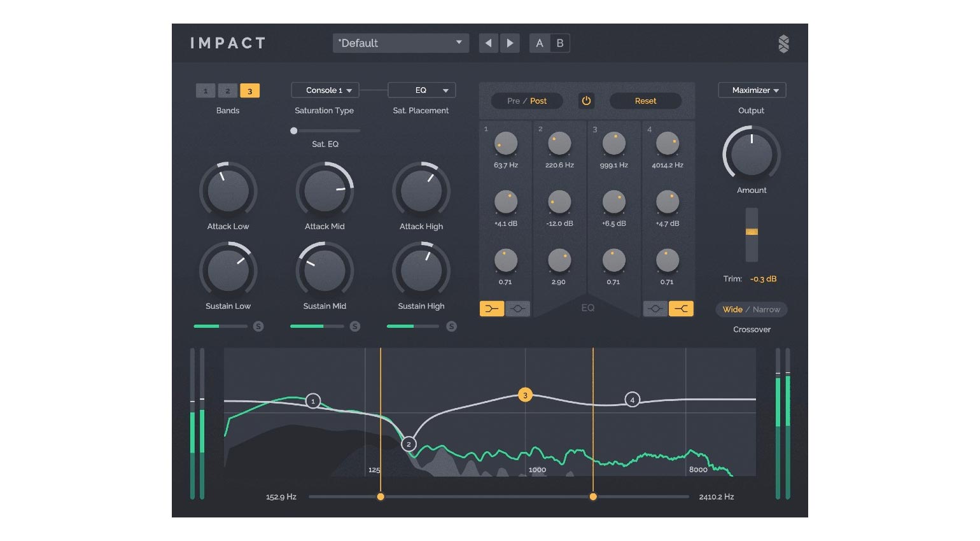
Task: Click the 63.7 Hz frequency knob
Action: pyautogui.click(x=506, y=144)
